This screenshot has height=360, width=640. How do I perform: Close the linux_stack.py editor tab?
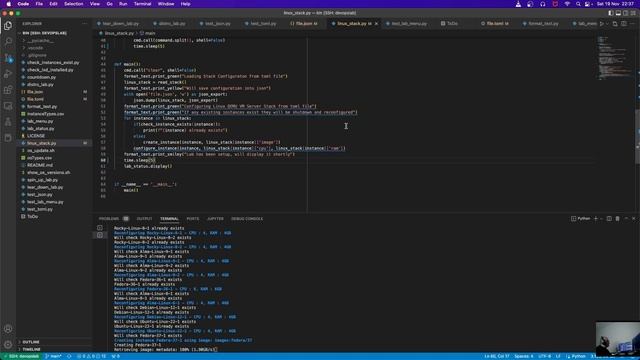coord(376,24)
